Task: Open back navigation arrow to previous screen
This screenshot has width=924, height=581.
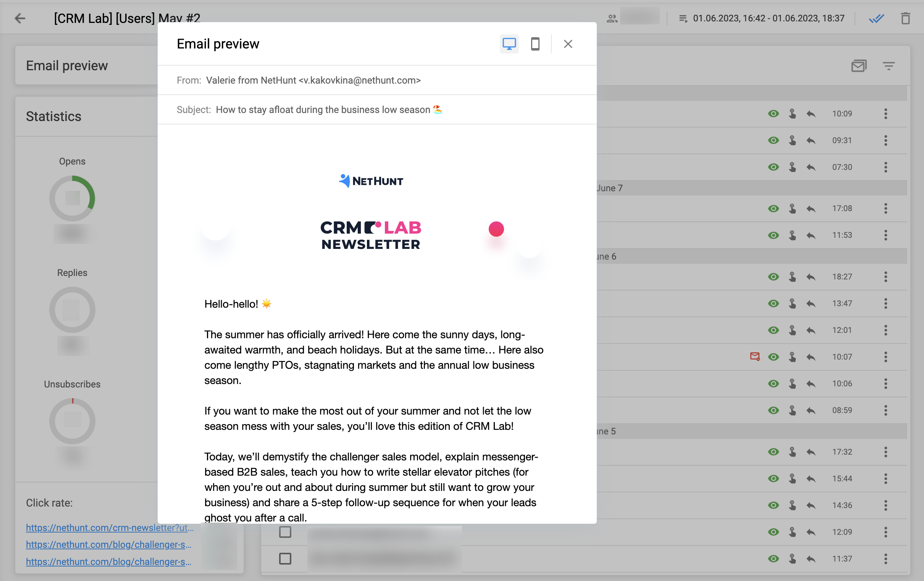Action: pos(20,18)
